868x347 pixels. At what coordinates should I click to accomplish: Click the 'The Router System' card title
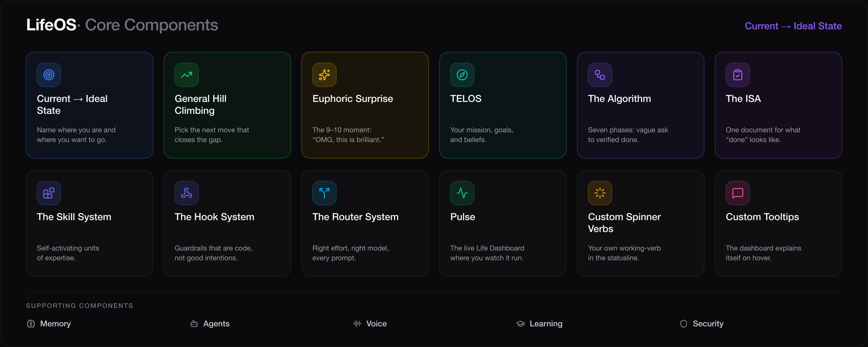(356, 217)
